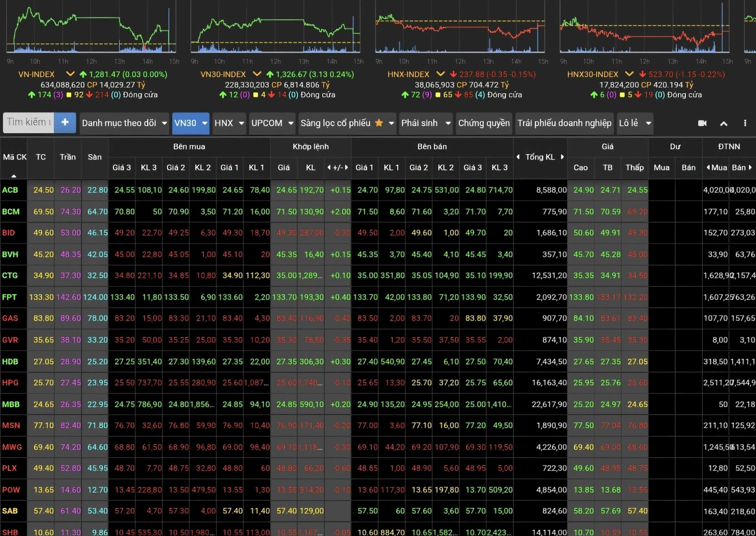Click sort arrow under Mã CK header
This screenshot has width=756, height=536.
click(x=14, y=176)
